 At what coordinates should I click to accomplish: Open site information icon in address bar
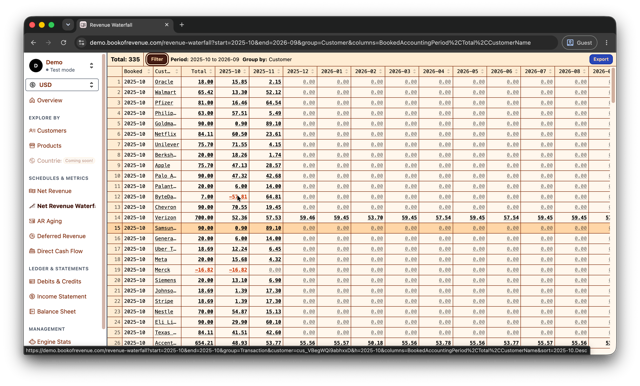(x=82, y=42)
